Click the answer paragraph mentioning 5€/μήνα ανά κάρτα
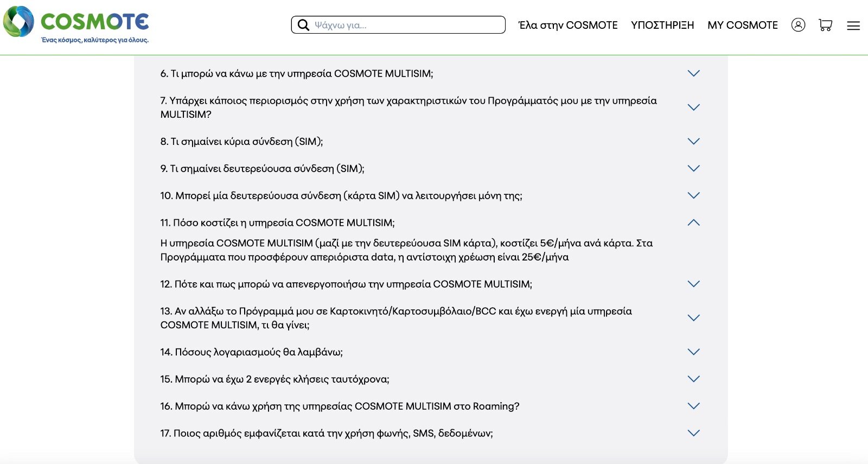The width and height of the screenshot is (868, 464). point(406,250)
